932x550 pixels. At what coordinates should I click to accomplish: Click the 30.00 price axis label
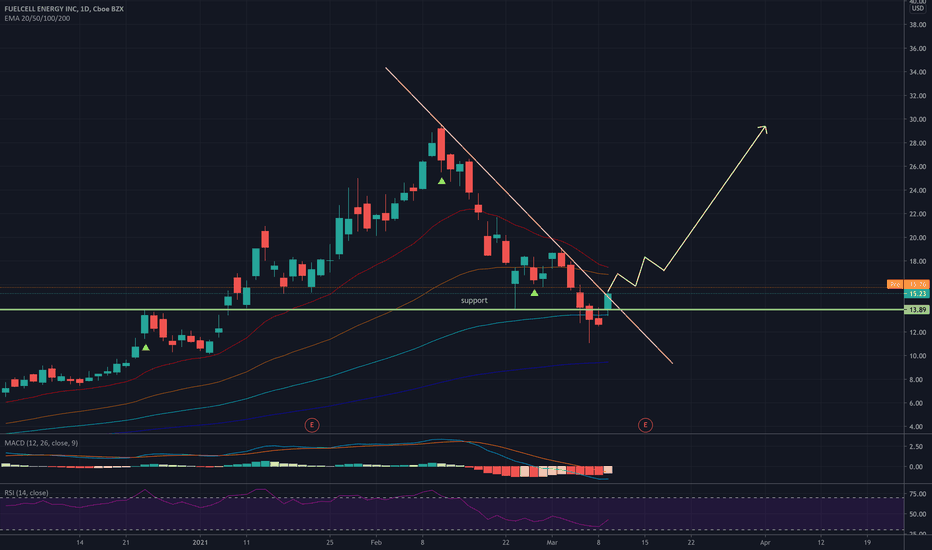click(x=917, y=120)
